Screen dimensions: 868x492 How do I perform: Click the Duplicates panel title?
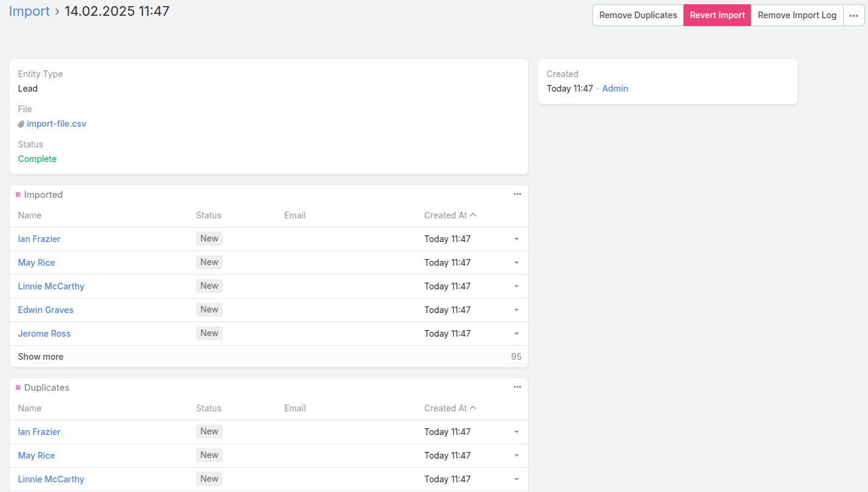(47, 388)
